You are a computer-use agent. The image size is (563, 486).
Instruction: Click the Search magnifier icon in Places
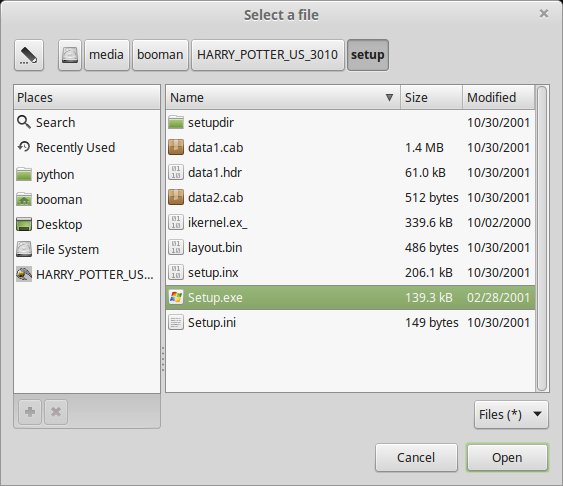pyautogui.click(x=24, y=122)
